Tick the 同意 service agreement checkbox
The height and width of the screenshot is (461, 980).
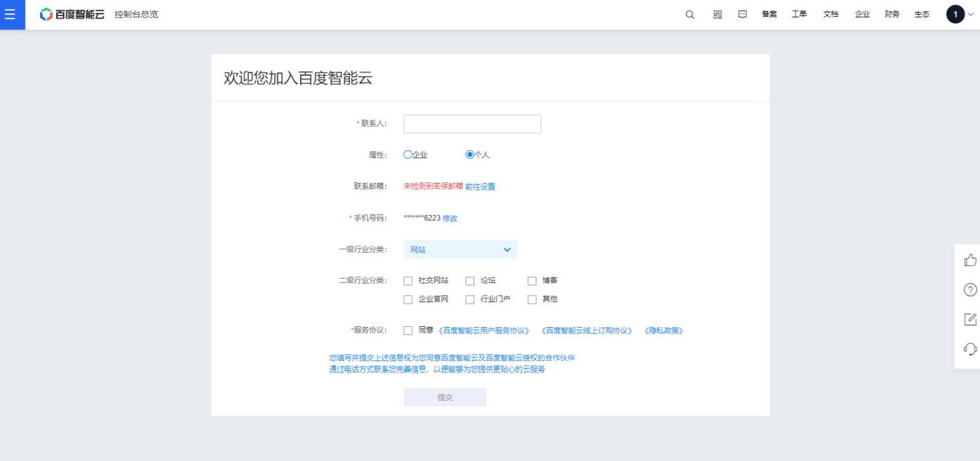coord(408,330)
